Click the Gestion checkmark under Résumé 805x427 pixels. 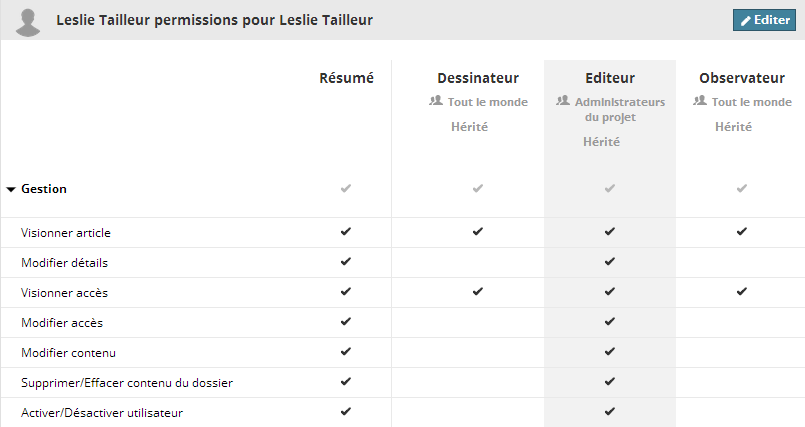[x=346, y=188]
